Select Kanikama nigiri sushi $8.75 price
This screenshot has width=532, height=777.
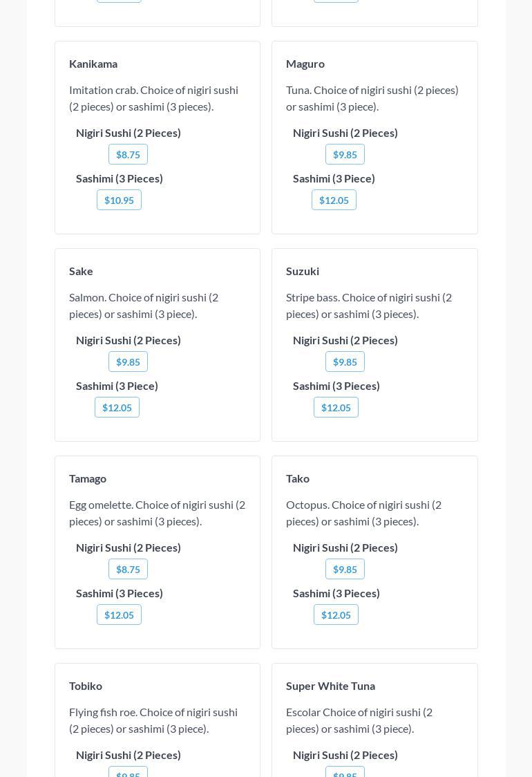tap(128, 154)
